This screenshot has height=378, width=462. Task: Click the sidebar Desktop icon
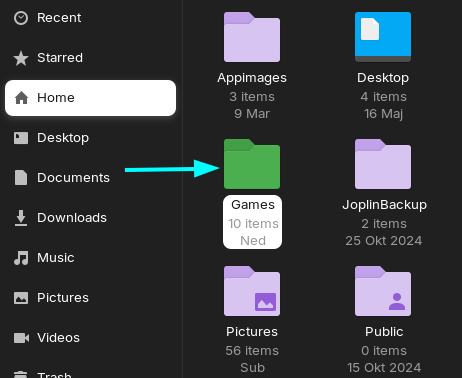tap(21, 138)
